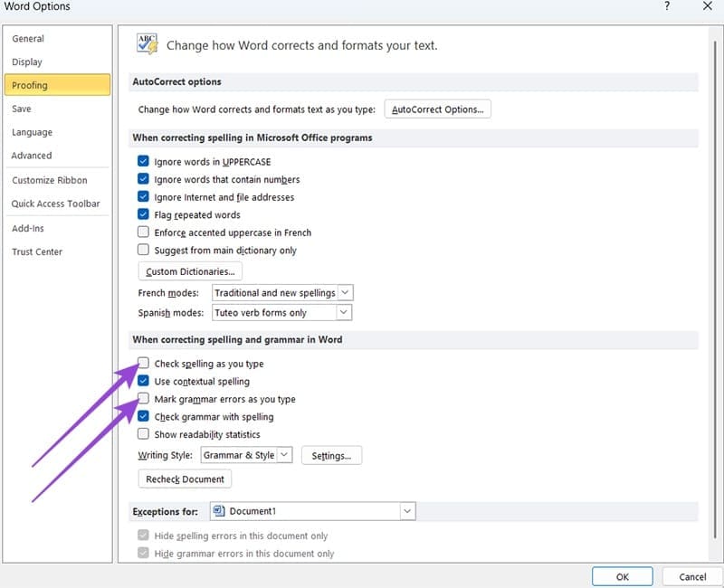This screenshot has width=724, height=588.
Task: Toggle Flag repeated words checkbox
Action: point(143,214)
